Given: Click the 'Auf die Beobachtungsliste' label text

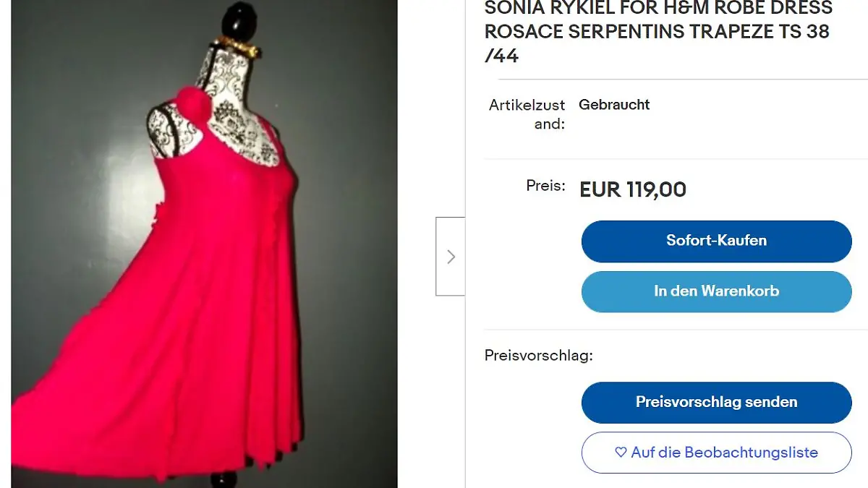Looking at the screenshot, I should coord(724,453).
